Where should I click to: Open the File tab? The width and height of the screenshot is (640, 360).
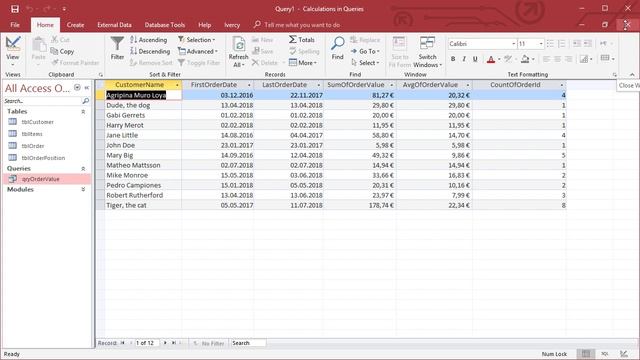[15, 25]
